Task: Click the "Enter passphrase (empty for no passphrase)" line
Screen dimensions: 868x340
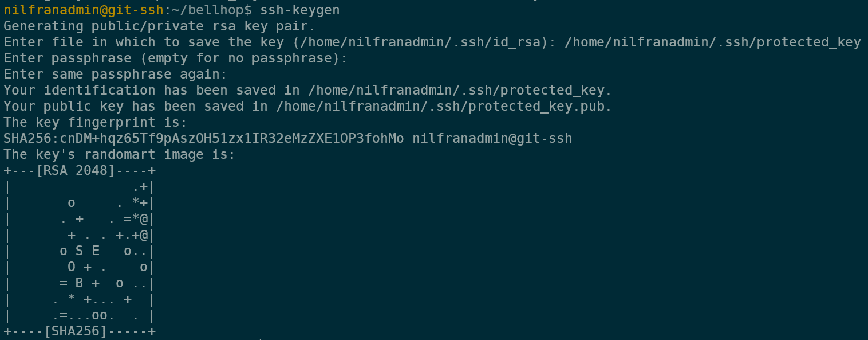Action: [x=175, y=58]
